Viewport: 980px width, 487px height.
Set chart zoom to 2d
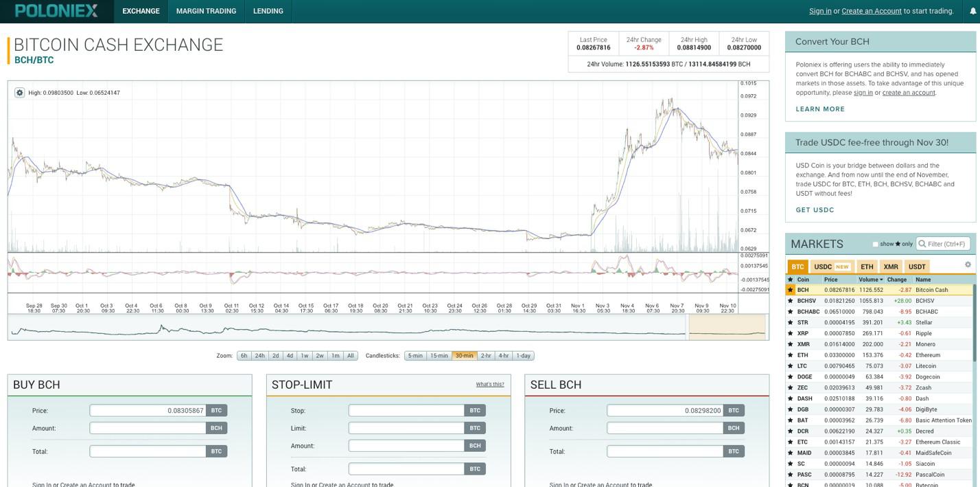[x=275, y=356]
